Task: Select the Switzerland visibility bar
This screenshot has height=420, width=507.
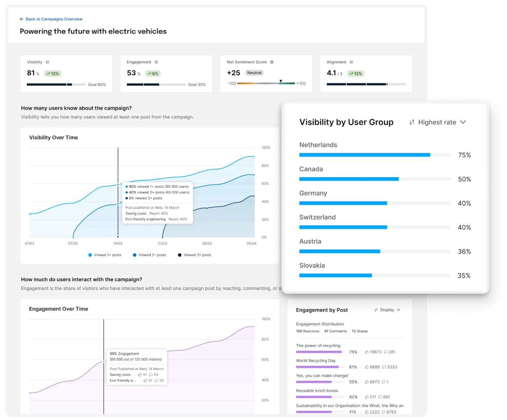Action: [x=375, y=227]
